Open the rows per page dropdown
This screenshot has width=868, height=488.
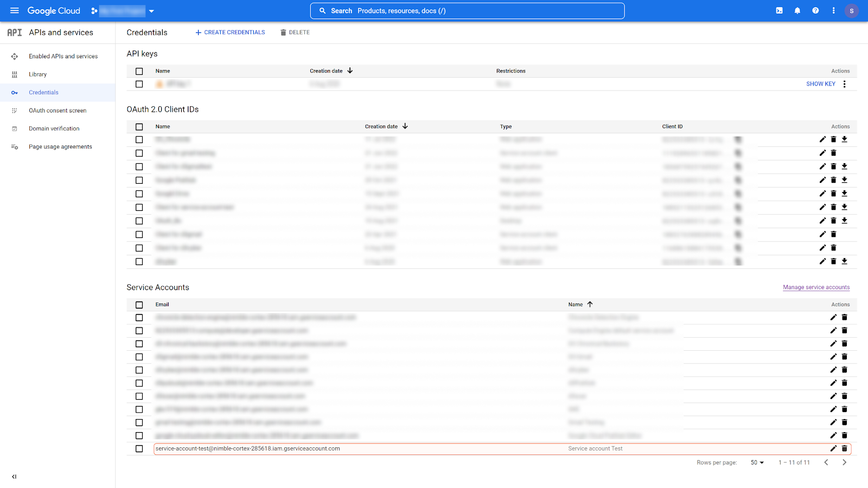(757, 463)
